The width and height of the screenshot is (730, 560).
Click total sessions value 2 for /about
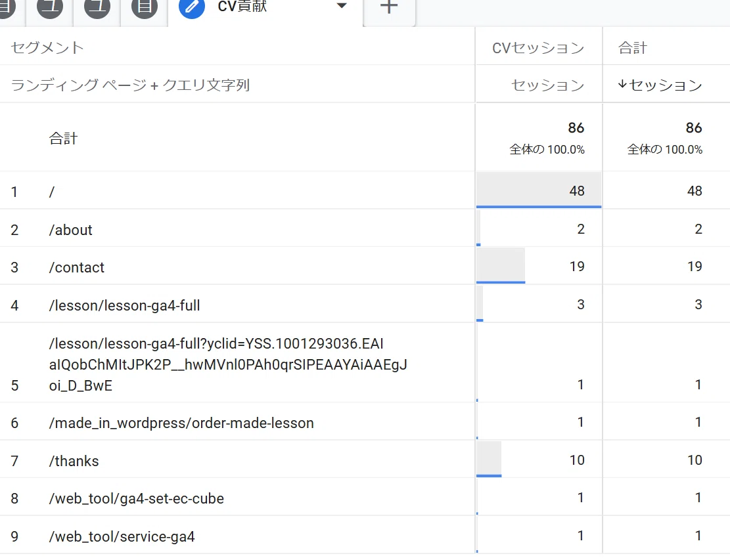pyautogui.click(x=698, y=229)
